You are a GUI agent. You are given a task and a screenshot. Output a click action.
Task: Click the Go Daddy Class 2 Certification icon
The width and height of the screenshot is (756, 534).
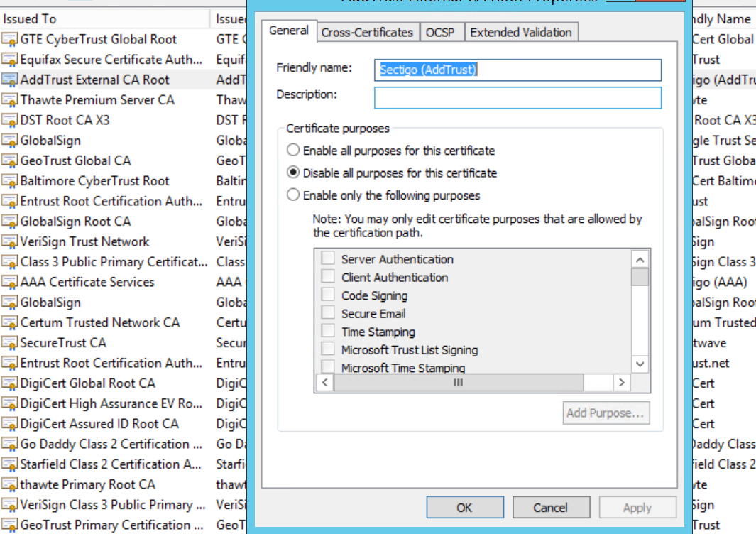tap(10, 445)
